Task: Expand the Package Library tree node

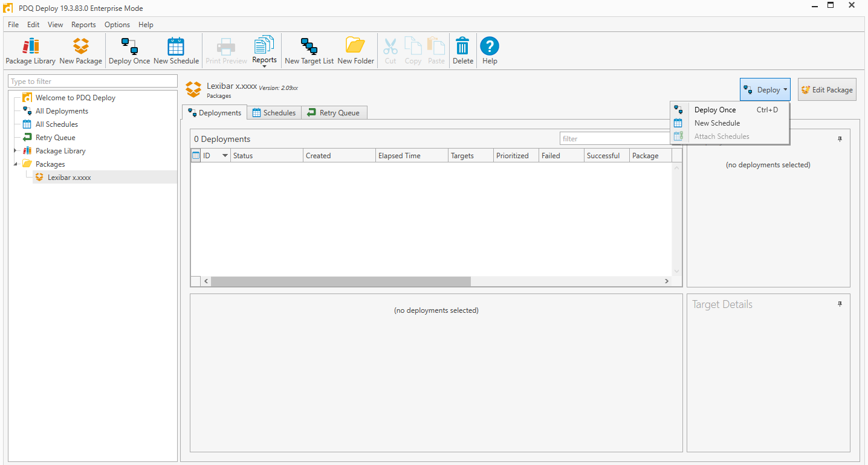Action: tap(15, 151)
